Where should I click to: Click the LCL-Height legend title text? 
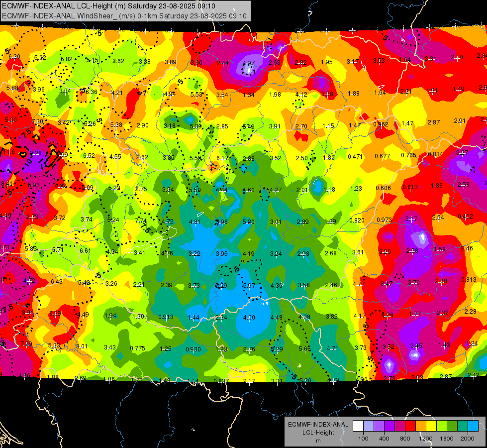coord(318,432)
